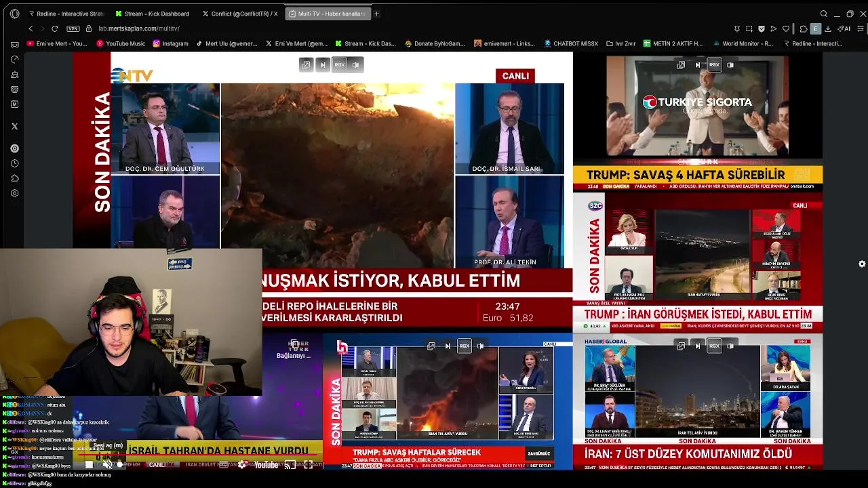Click the address bar lab.mertskaplan.com/multitv/
The image size is (868, 488).
point(138,28)
